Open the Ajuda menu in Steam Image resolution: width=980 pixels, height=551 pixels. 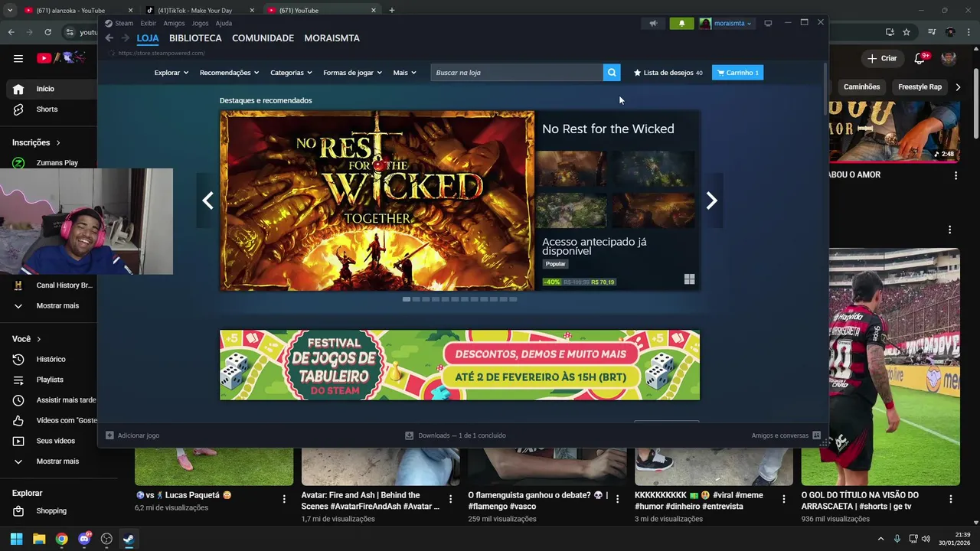click(x=224, y=23)
